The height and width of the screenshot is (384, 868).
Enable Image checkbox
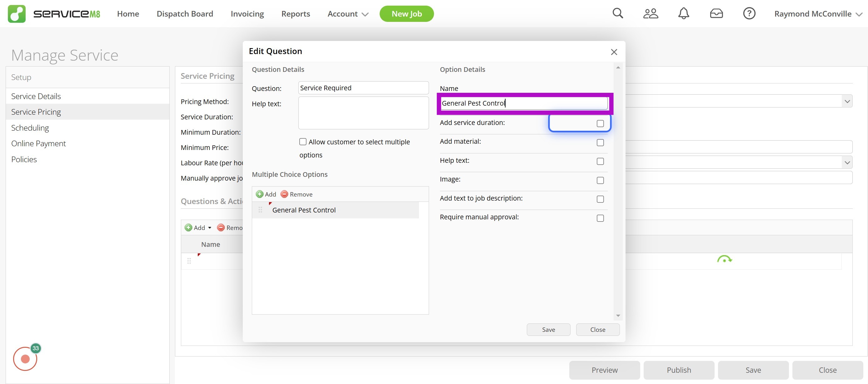(x=600, y=180)
